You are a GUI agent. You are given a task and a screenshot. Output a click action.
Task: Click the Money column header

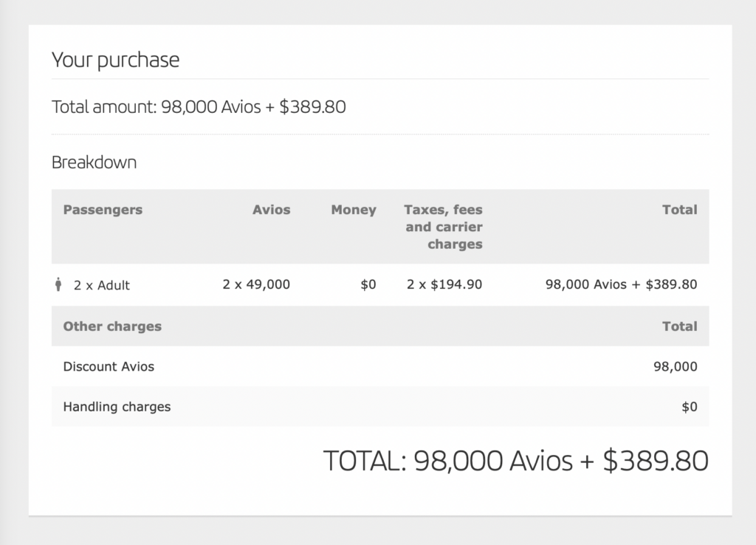(x=353, y=210)
